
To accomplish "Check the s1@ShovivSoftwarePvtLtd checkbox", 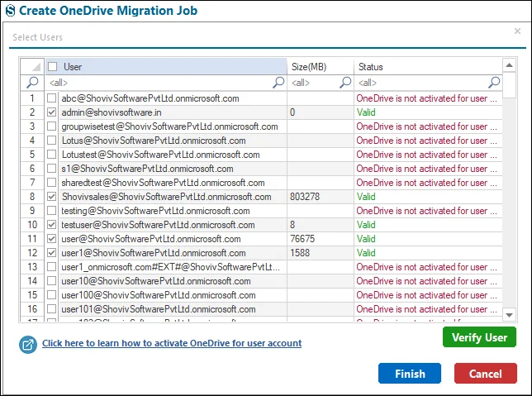I will [51, 169].
